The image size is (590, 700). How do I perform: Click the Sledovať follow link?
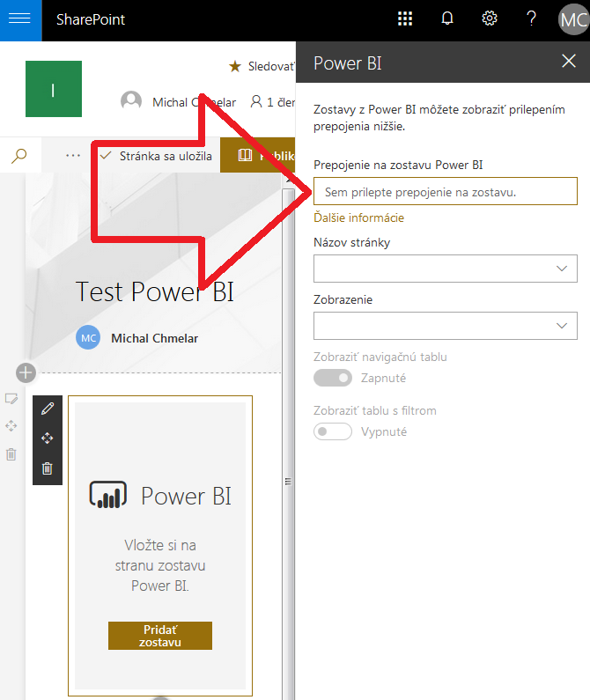(x=271, y=67)
